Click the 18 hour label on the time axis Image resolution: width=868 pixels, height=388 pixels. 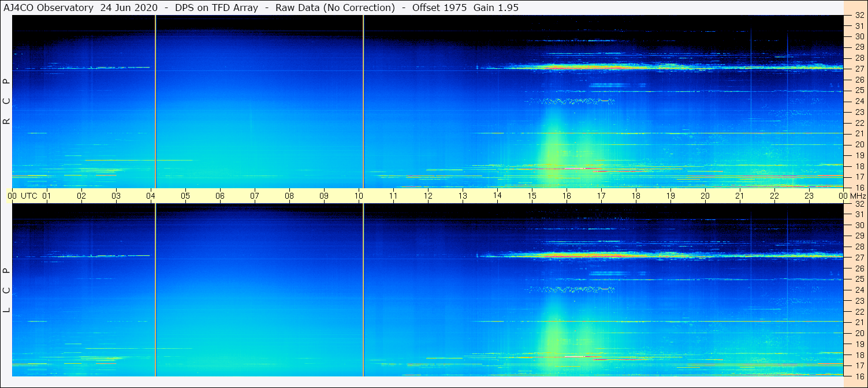[636, 196]
